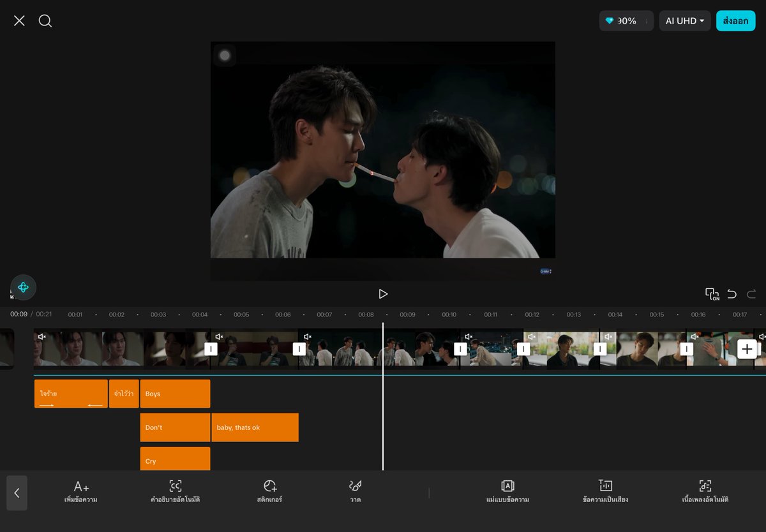
Task: Toggle mute icon on the first clip at 00:00
Action: coord(42,336)
